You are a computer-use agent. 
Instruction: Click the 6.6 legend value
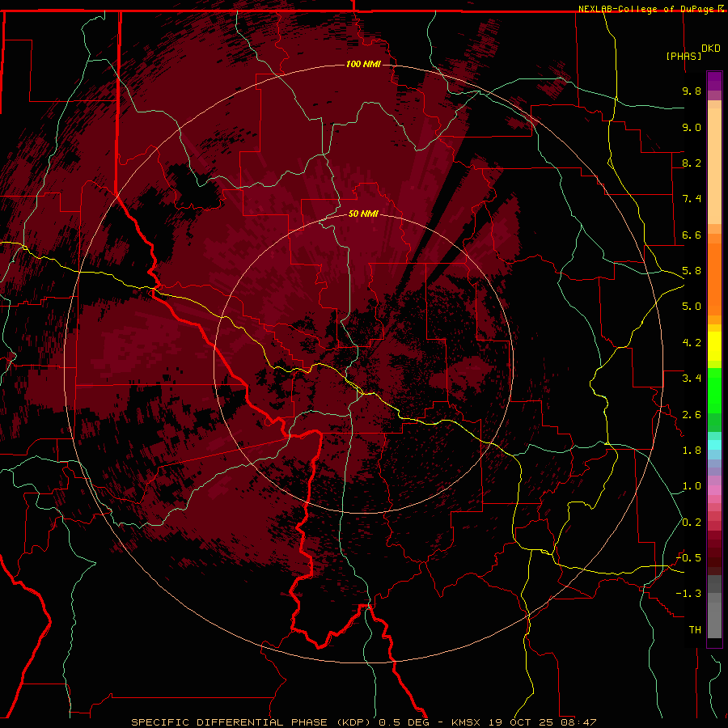[x=692, y=235]
